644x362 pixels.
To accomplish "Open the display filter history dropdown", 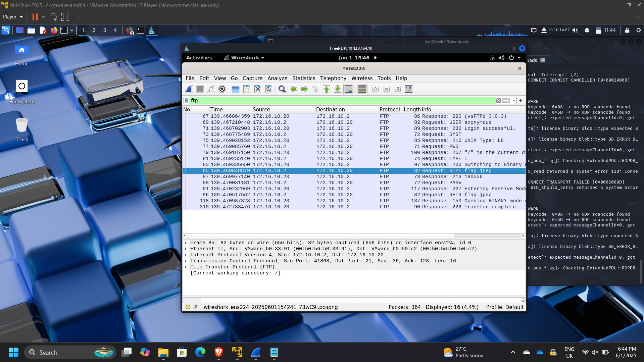I will click(x=514, y=101).
